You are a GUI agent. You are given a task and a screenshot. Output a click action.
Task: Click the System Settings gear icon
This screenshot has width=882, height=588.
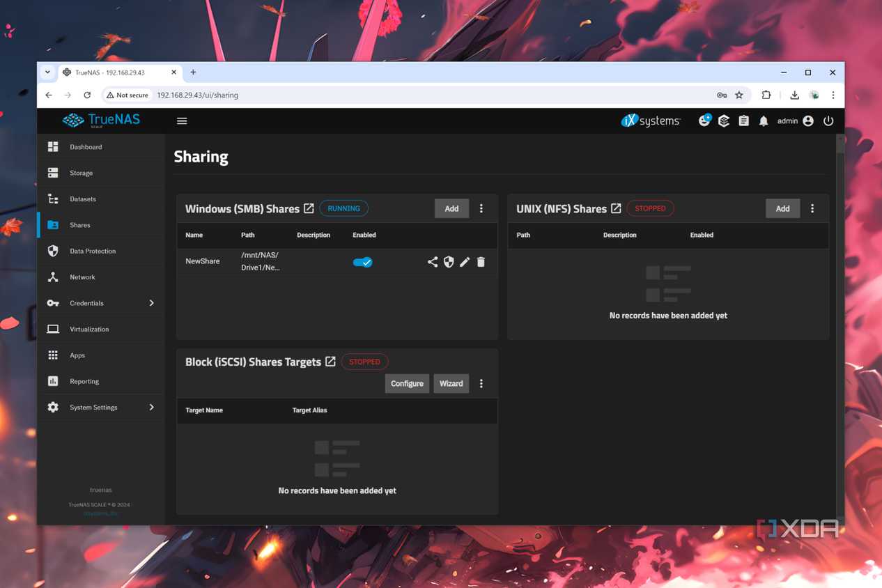53,408
